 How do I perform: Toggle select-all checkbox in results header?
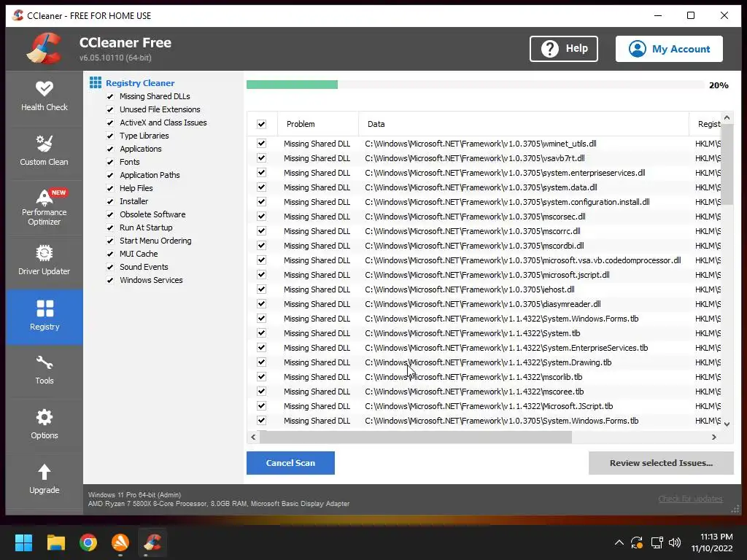262,124
